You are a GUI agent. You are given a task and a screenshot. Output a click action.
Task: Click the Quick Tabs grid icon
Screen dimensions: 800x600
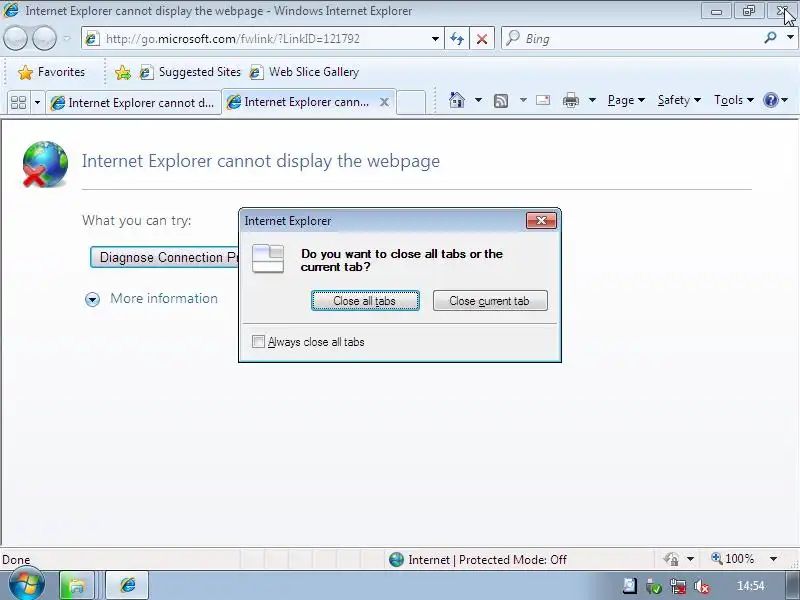(x=18, y=103)
